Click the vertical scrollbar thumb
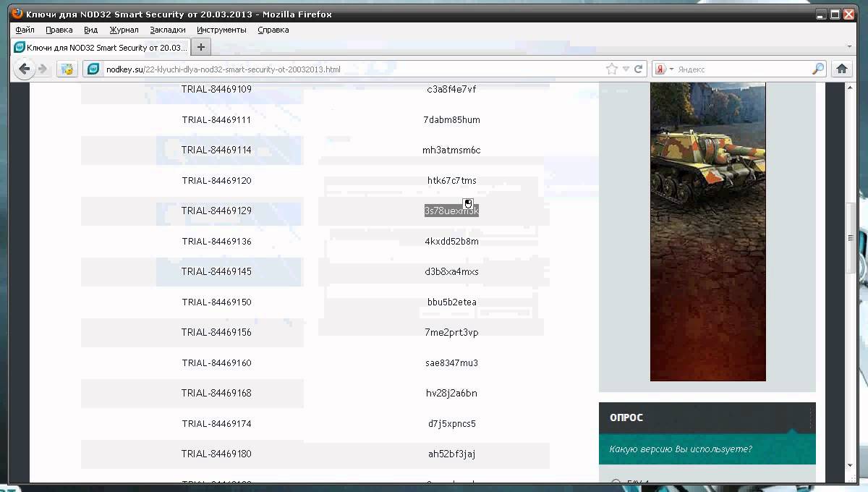The width and height of the screenshot is (868, 492). point(851,238)
